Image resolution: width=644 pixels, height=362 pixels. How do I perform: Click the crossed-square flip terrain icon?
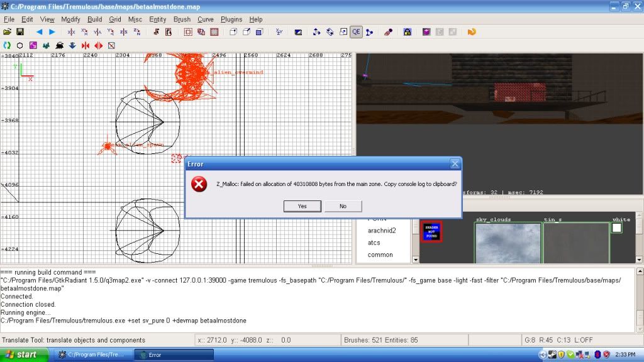pos(111,45)
